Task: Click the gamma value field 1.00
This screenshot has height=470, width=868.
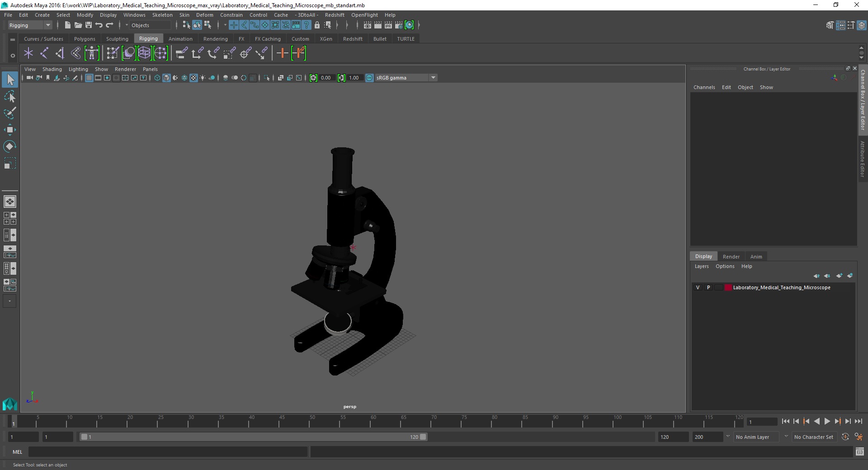Action: [x=355, y=78]
